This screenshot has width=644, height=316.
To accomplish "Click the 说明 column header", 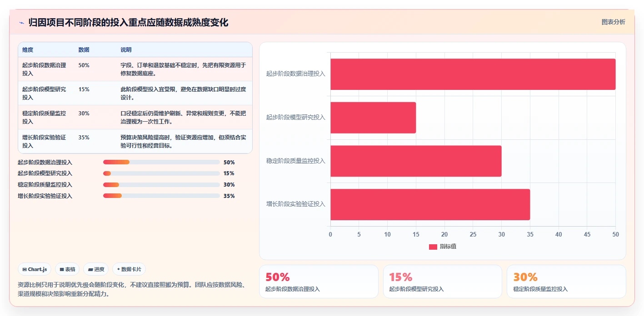I will pyautogui.click(x=126, y=50).
